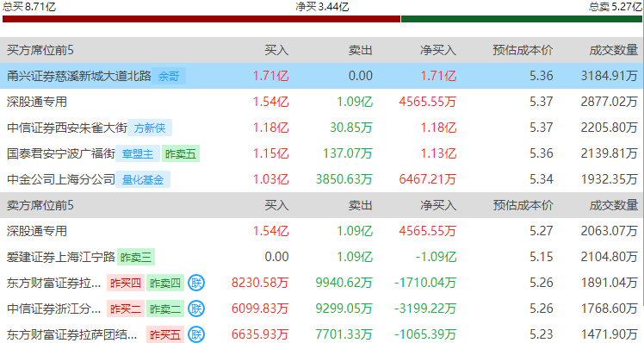The image size is (644, 343).
Task: Select the 章盟主 tag
Action: click(138, 153)
